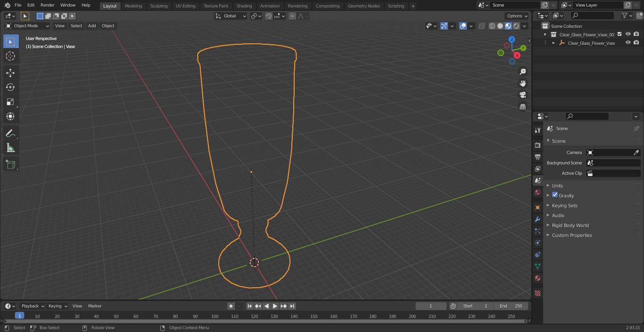Viewport: 644px width, 332px height.
Task: Select the Annotate tool
Action: 10,134
